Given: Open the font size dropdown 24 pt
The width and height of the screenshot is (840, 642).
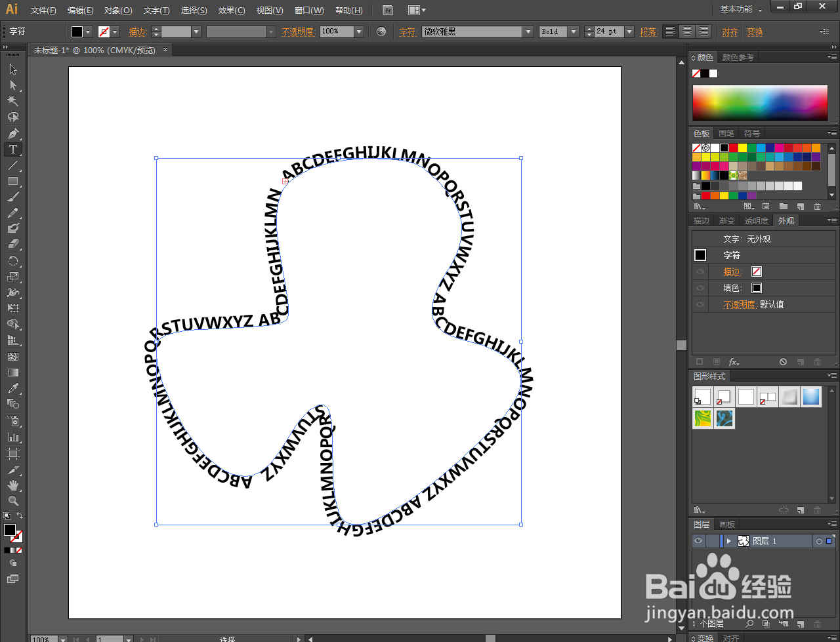Looking at the screenshot, I should (629, 31).
